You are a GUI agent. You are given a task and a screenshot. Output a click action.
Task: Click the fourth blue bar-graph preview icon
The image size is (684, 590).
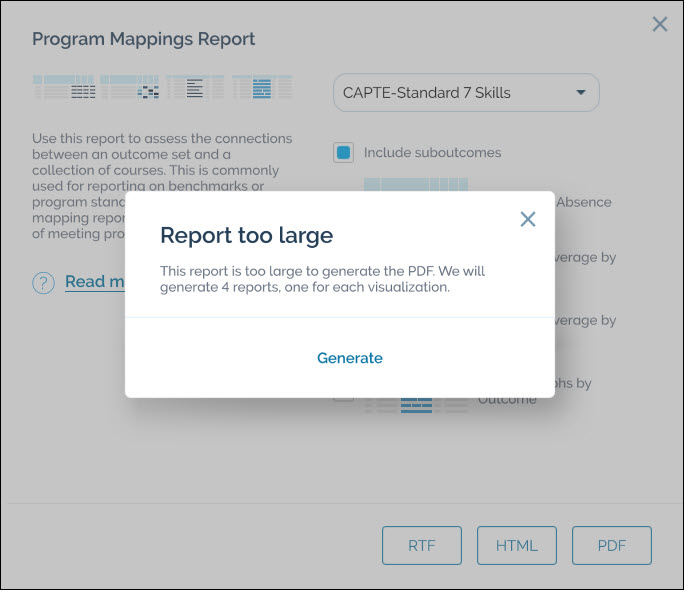[x=262, y=88]
